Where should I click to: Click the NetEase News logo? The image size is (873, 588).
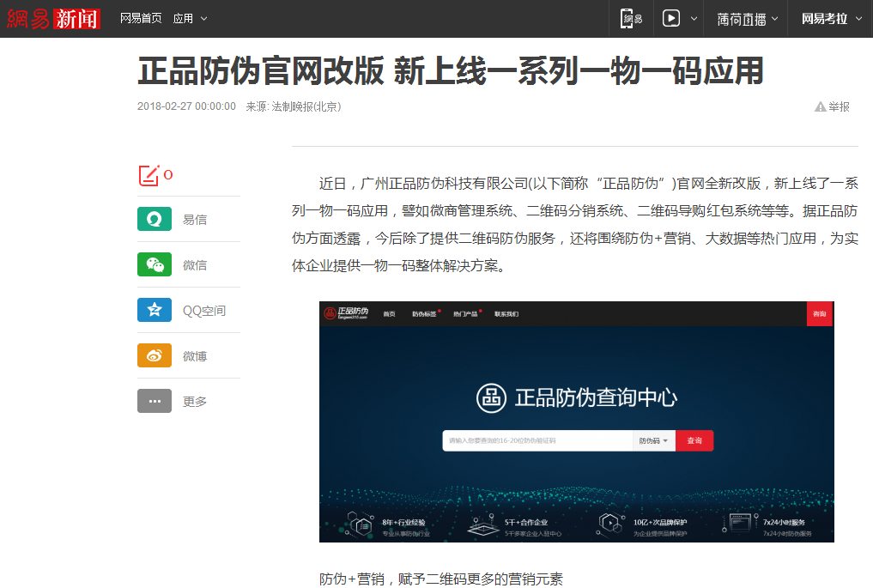(x=53, y=19)
